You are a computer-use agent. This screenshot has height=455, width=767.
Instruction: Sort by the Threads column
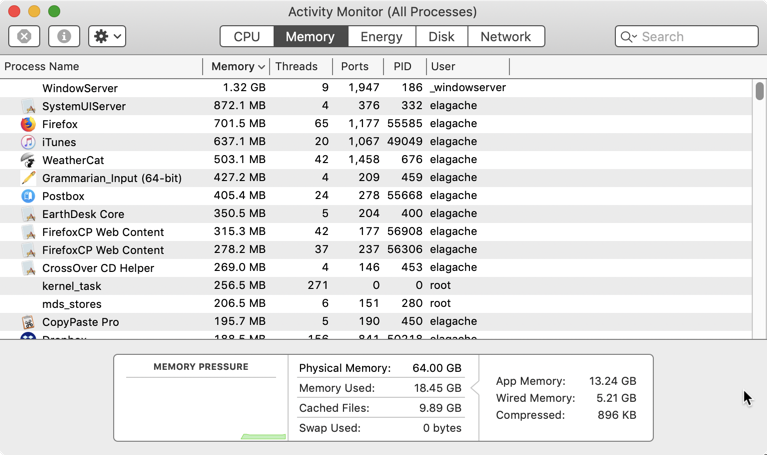(x=301, y=67)
